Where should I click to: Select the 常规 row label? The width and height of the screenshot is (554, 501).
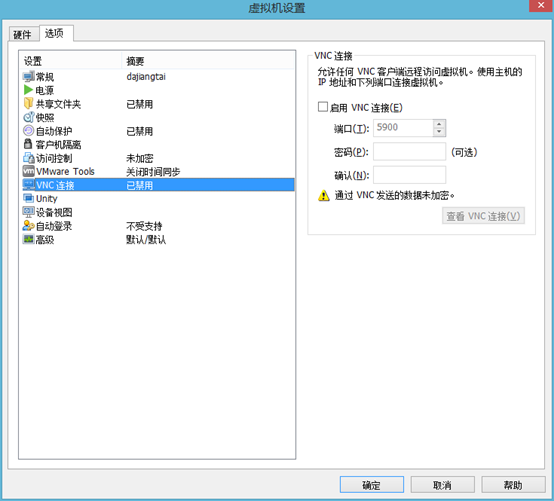click(x=45, y=77)
